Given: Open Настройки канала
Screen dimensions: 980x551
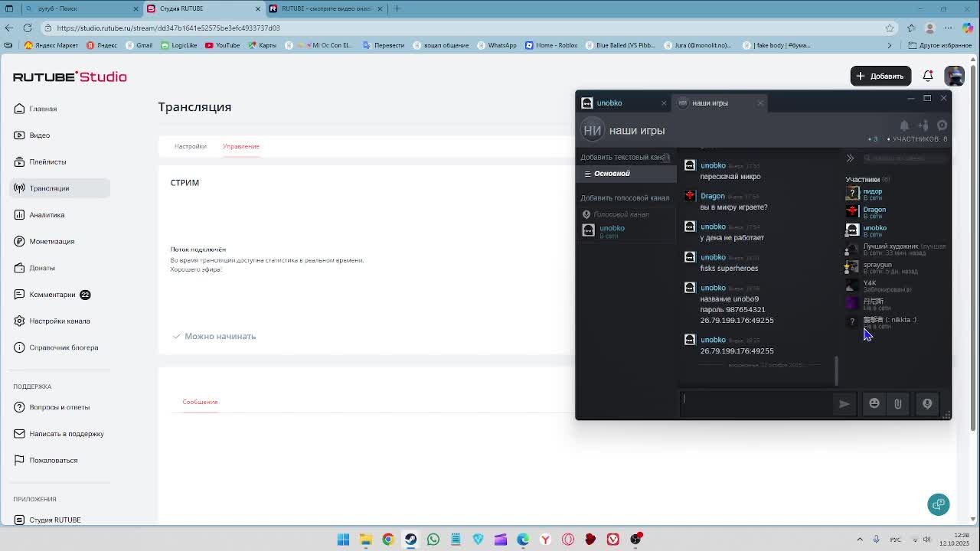Looking at the screenshot, I should (x=59, y=321).
